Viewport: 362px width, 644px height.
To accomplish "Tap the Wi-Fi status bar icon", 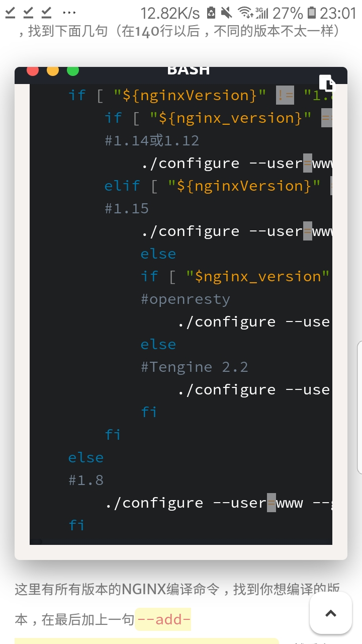I will click(244, 13).
